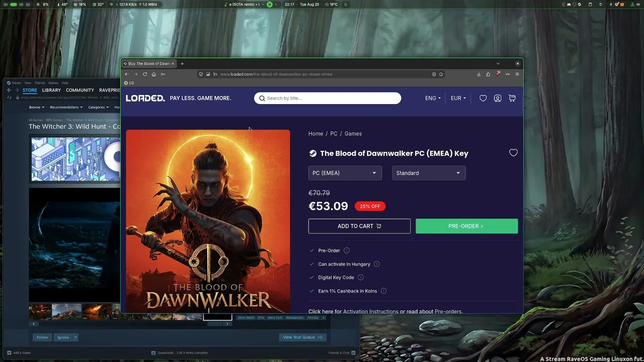Open the Loaded shopping cart
This screenshot has height=362, width=644.
512,99
